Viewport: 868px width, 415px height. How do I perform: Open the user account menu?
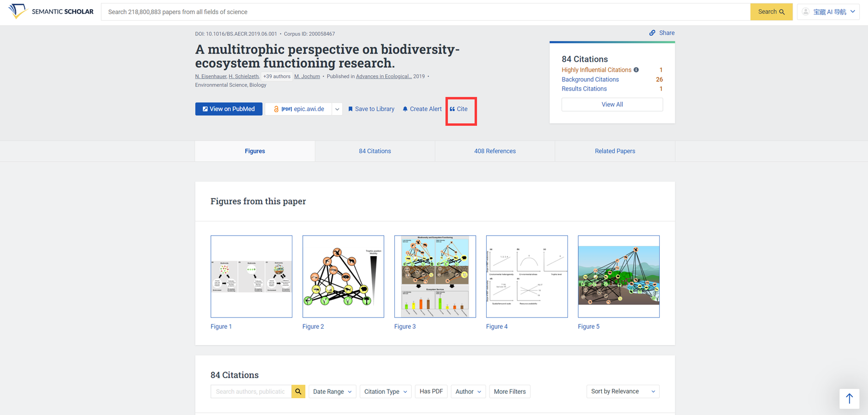pos(828,12)
